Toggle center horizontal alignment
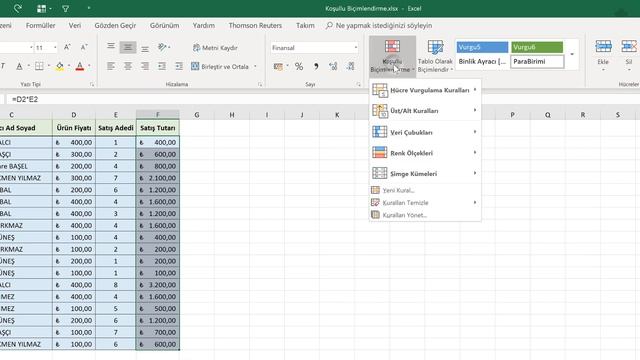The image size is (640, 360). pyautogui.click(x=128, y=66)
